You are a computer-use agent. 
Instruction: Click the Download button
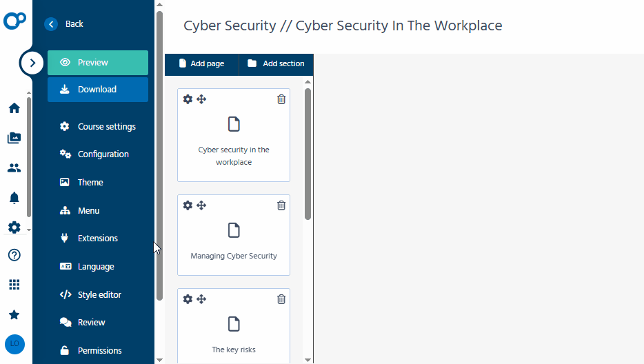click(98, 90)
